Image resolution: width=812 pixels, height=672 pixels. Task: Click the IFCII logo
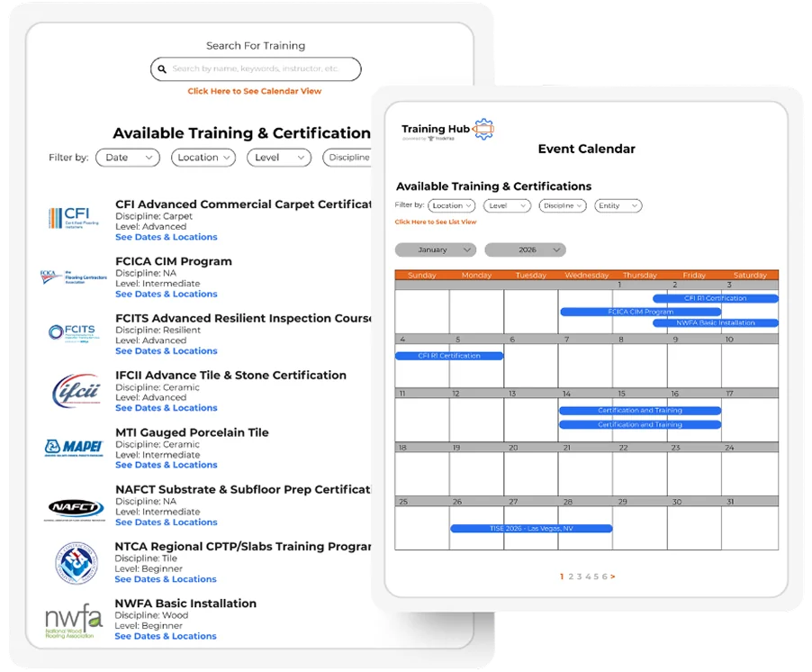tap(77, 391)
